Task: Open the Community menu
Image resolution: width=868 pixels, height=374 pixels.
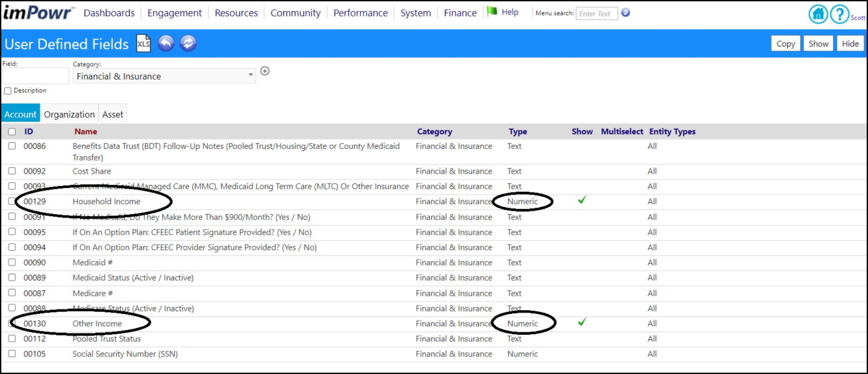Action: click(x=295, y=12)
